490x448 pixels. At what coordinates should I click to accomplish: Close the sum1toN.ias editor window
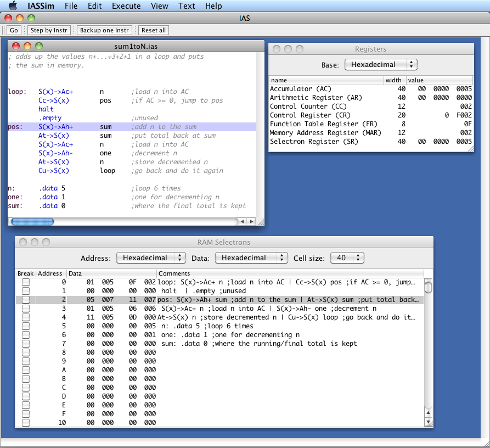[15, 46]
